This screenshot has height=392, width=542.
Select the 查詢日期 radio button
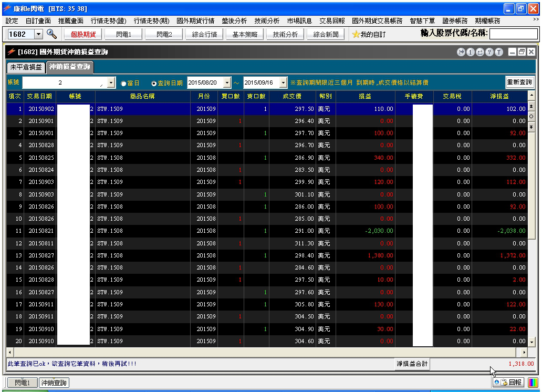154,84
